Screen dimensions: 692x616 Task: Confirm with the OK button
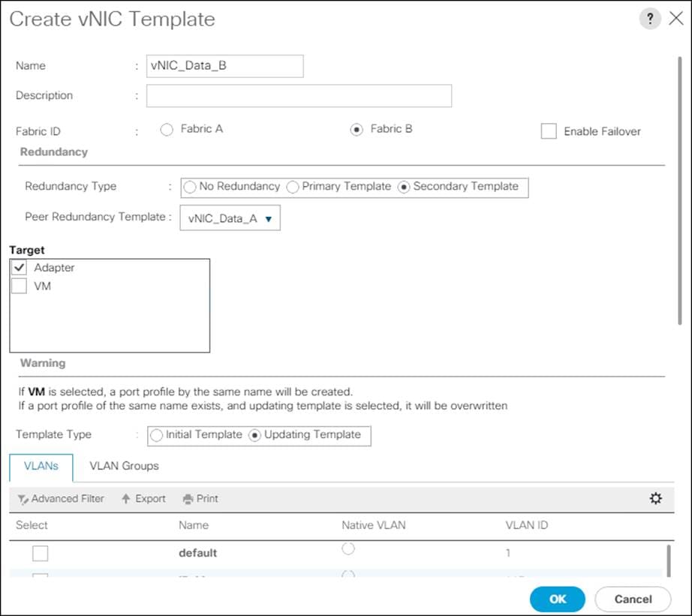coord(558,599)
